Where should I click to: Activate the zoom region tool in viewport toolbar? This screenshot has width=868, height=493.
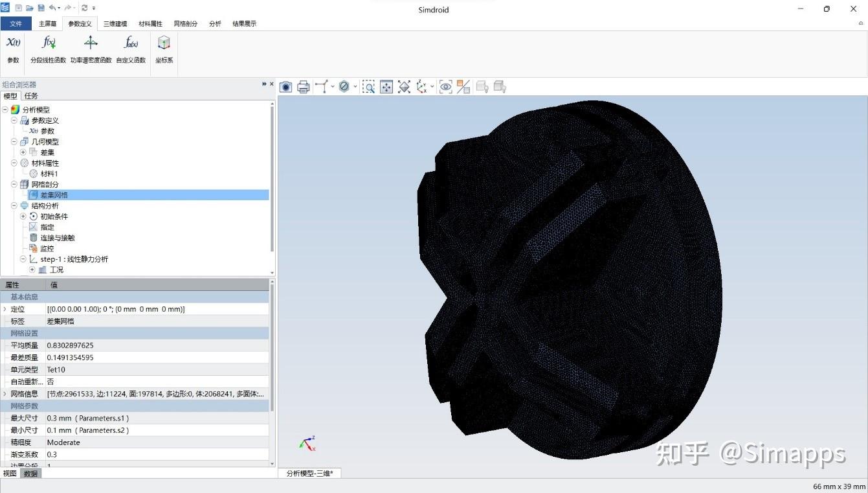(x=369, y=86)
